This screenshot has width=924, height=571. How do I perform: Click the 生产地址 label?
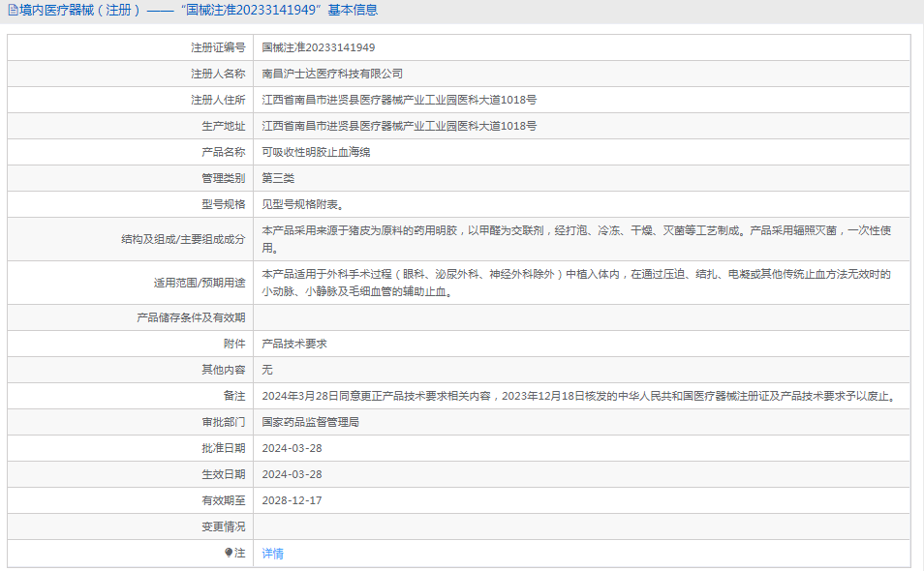(x=224, y=126)
